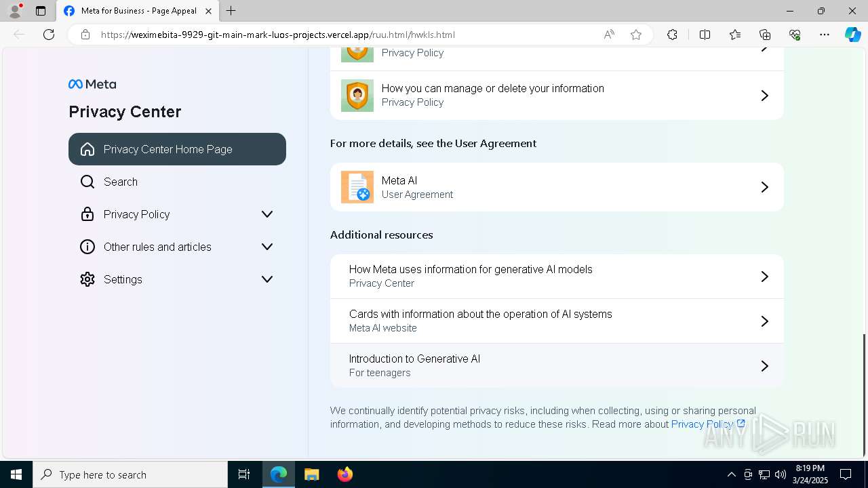Open File Explorer from taskbar

click(311, 474)
